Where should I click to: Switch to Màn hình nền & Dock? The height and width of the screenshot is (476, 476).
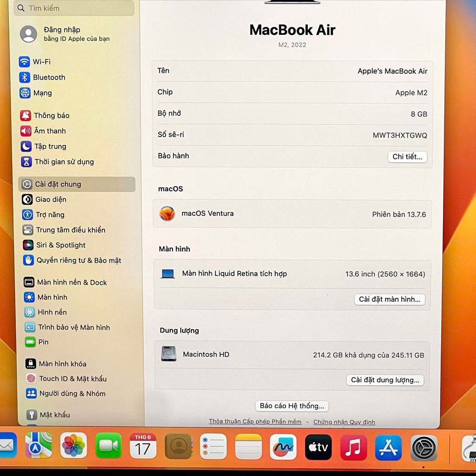click(x=72, y=282)
